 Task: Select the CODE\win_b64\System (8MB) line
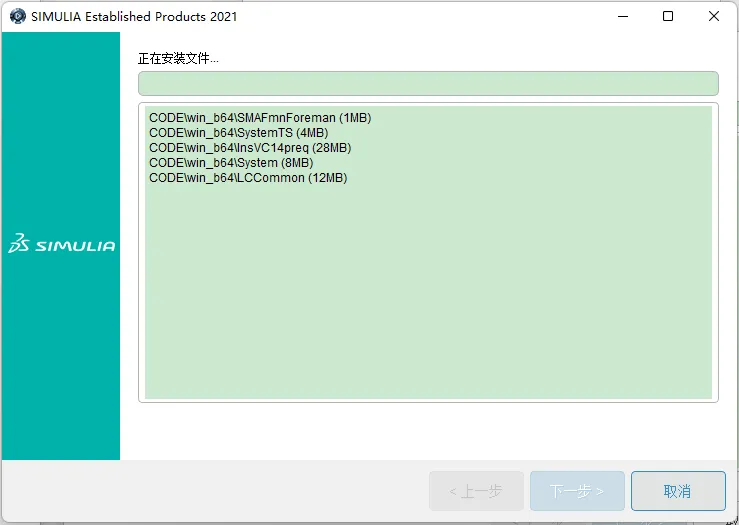click(x=231, y=163)
